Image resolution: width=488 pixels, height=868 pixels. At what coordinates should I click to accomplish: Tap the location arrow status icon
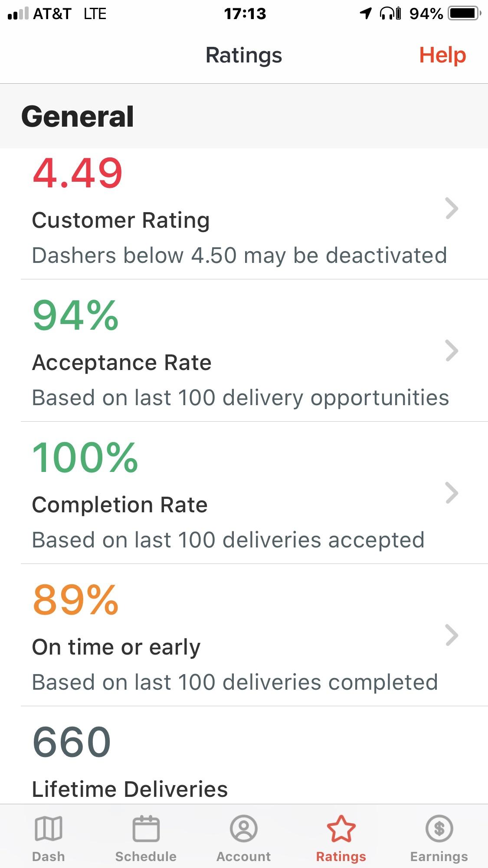coord(366,13)
